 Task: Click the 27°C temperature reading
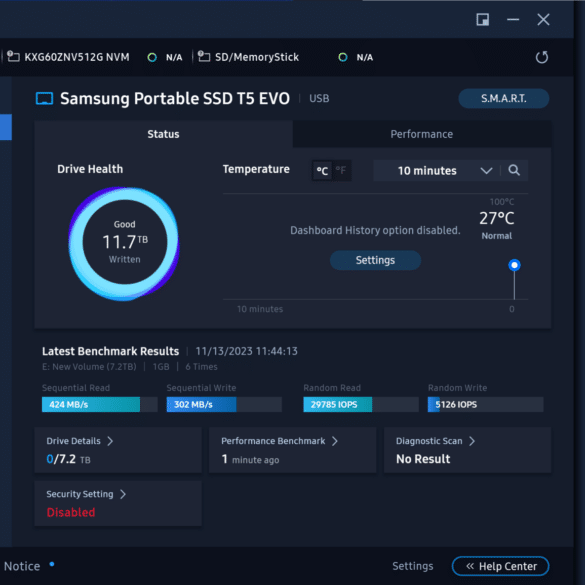[497, 218]
